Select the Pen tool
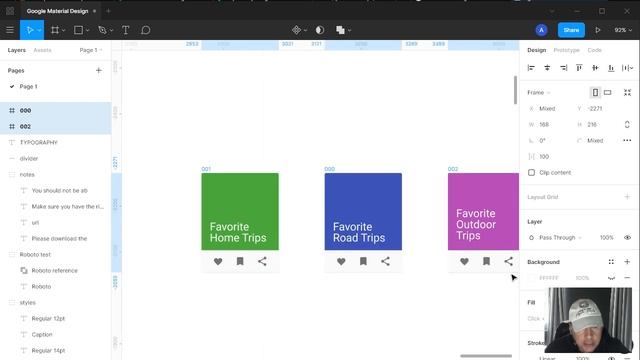 pyautogui.click(x=102, y=30)
